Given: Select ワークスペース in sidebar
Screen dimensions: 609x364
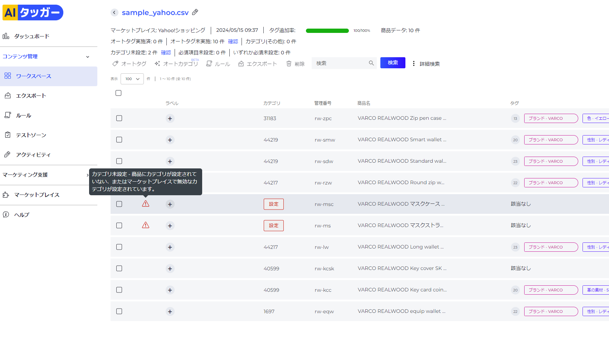Looking at the screenshot, I should 49,76.
